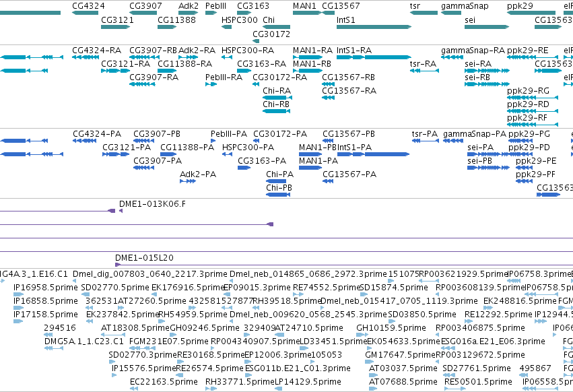Select the gammaSnap gene label
This screenshot has width=573, height=392.
point(465,6)
